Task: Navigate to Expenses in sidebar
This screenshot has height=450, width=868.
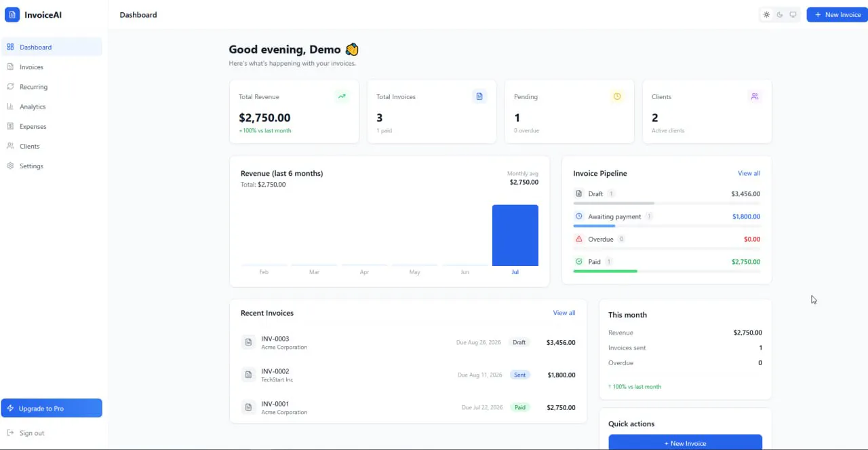Action: (x=52, y=126)
